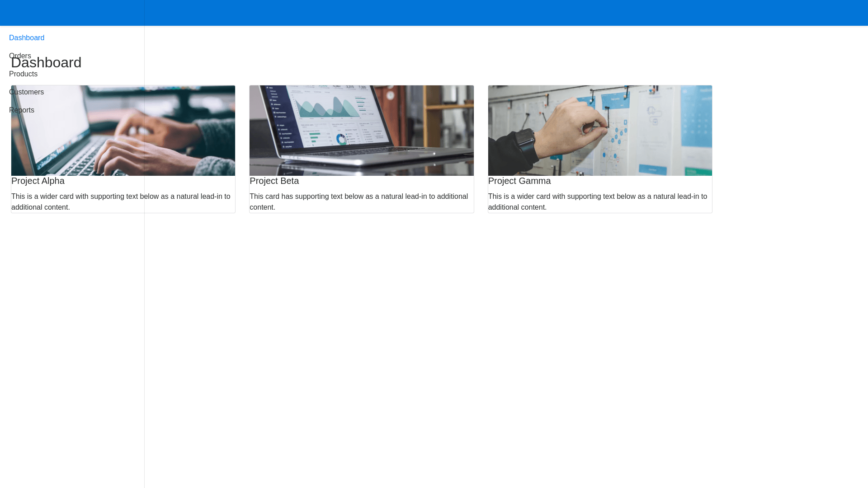Click Project Beta card description text

(x=359, y=202)
